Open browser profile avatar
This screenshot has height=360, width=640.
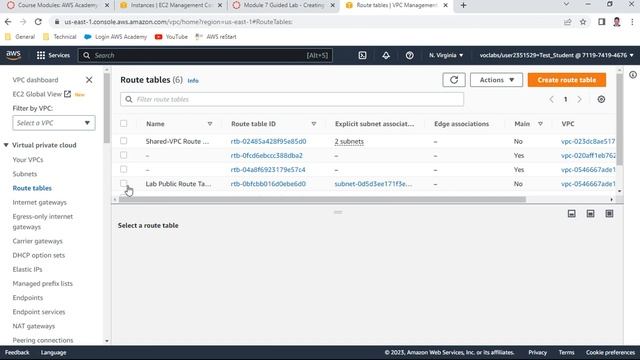(617, 22)
